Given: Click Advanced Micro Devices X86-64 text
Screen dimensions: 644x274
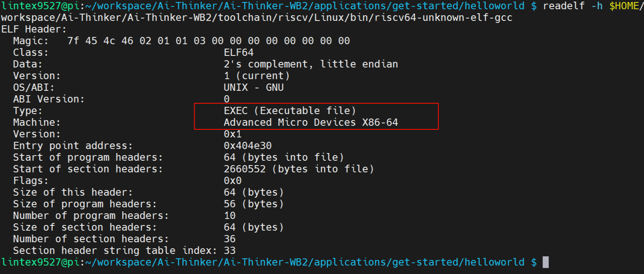Looking at the screenshot, I should tap(311, 123).
